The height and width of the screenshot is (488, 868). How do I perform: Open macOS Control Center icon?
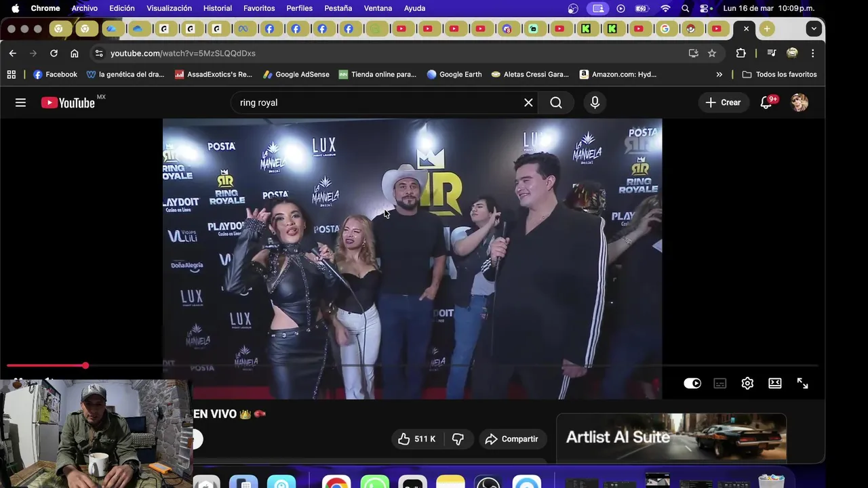706,8
